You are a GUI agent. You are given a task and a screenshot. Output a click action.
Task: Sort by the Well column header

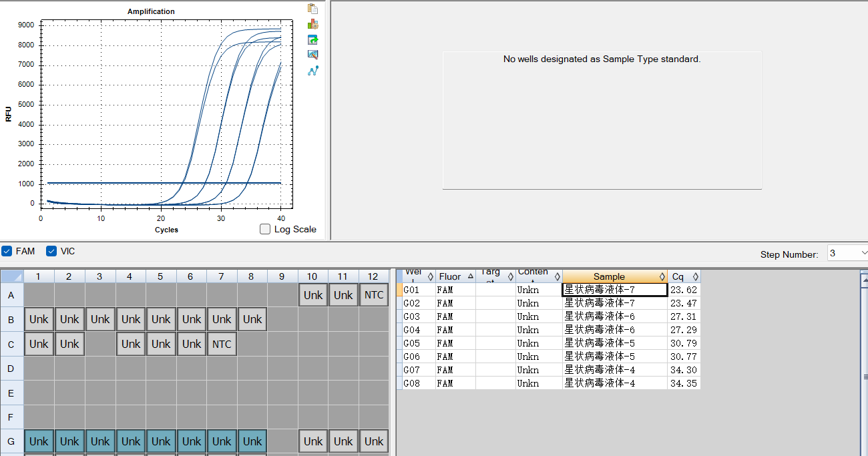(419, 276)
